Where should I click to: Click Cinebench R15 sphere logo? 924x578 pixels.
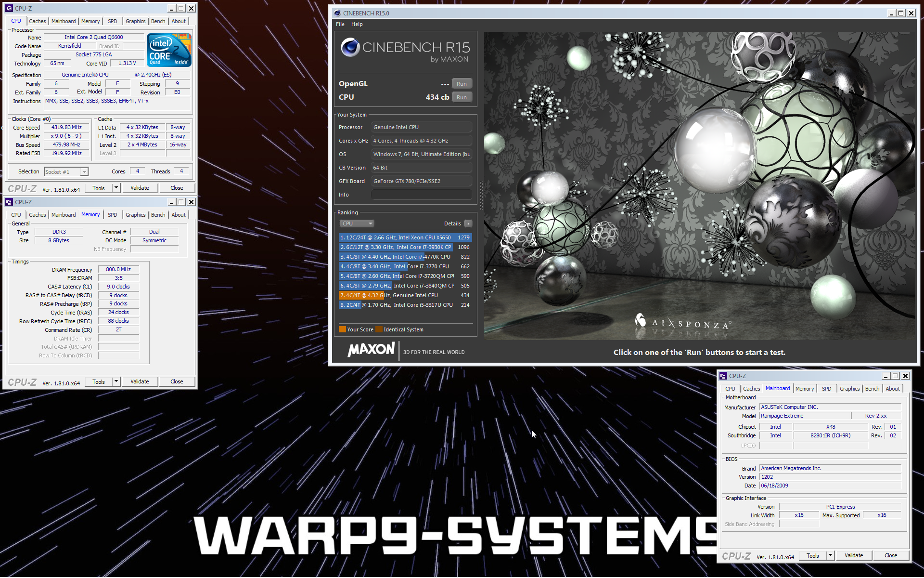pyautogui.click(x=350, y=47)
